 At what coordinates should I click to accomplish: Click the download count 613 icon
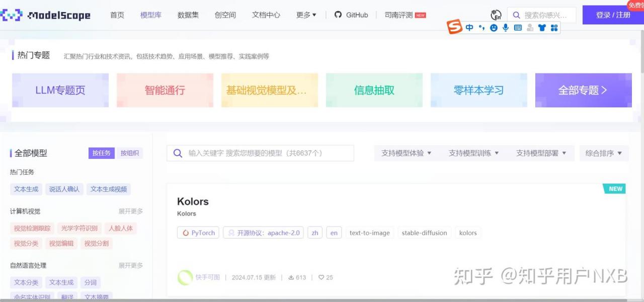(291, 277)
